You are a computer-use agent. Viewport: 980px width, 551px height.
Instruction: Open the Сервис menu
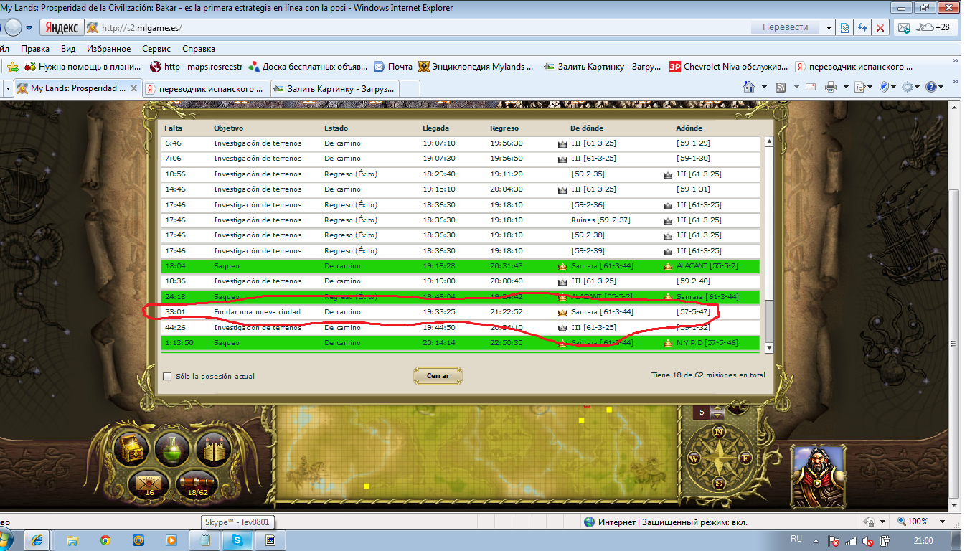(156, 49)
